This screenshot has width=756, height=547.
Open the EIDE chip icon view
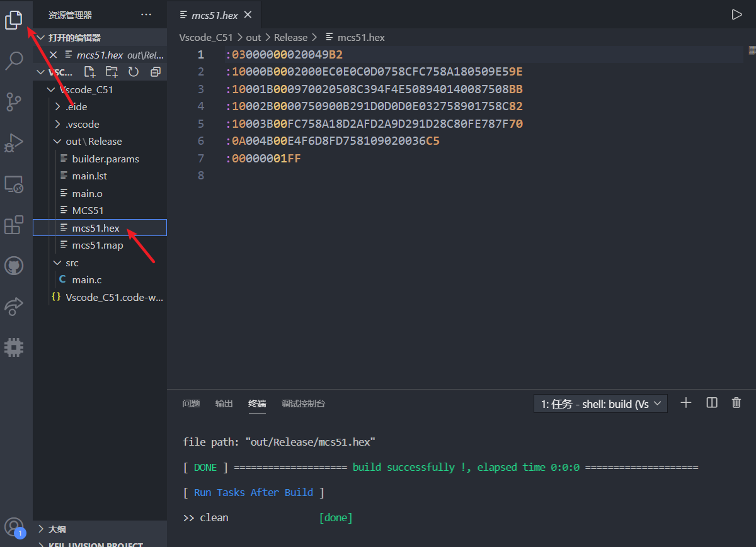[14, 347]
